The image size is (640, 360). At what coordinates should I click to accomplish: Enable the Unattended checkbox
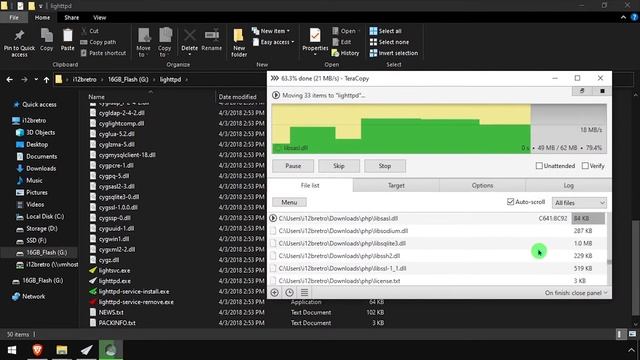[539, 166]
